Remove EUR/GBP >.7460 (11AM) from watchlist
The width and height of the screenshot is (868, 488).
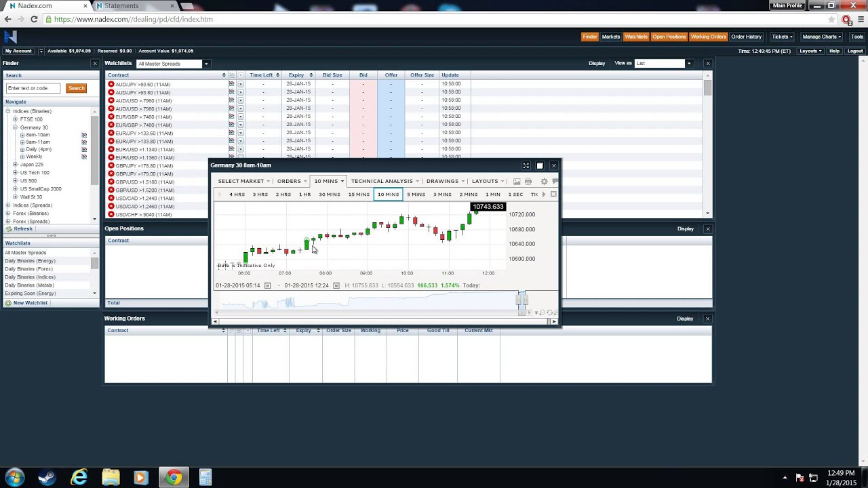(111, 117)
